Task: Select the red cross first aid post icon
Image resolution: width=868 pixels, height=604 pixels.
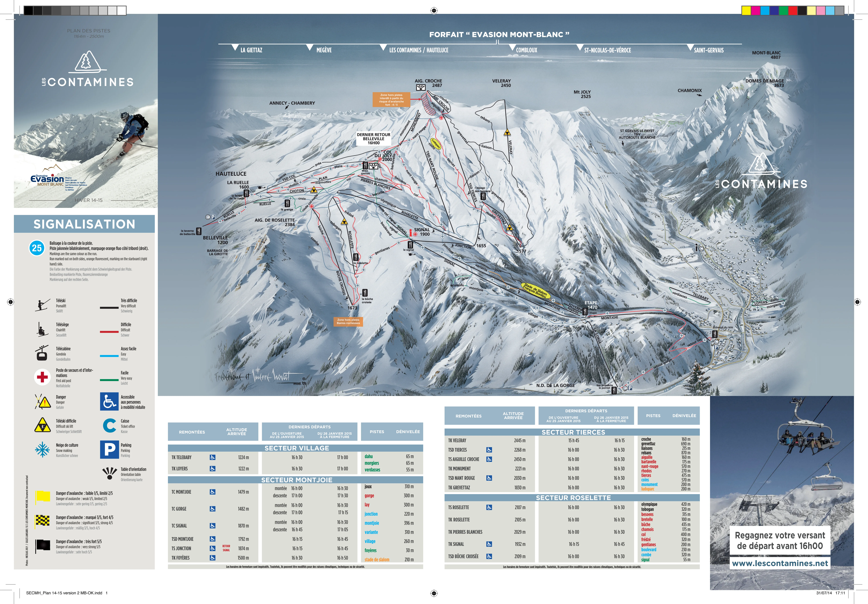Action: [x=42, y=377]
